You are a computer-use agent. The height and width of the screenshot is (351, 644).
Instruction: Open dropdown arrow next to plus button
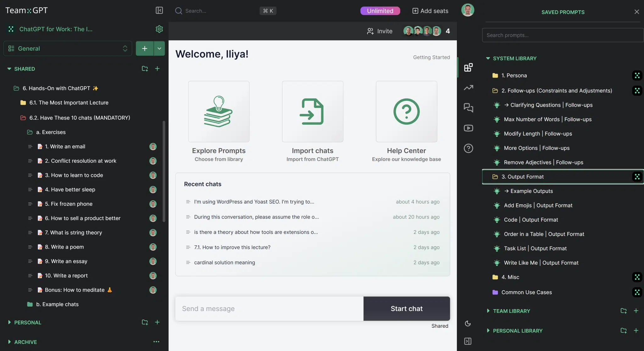click(x=159, y=48)
